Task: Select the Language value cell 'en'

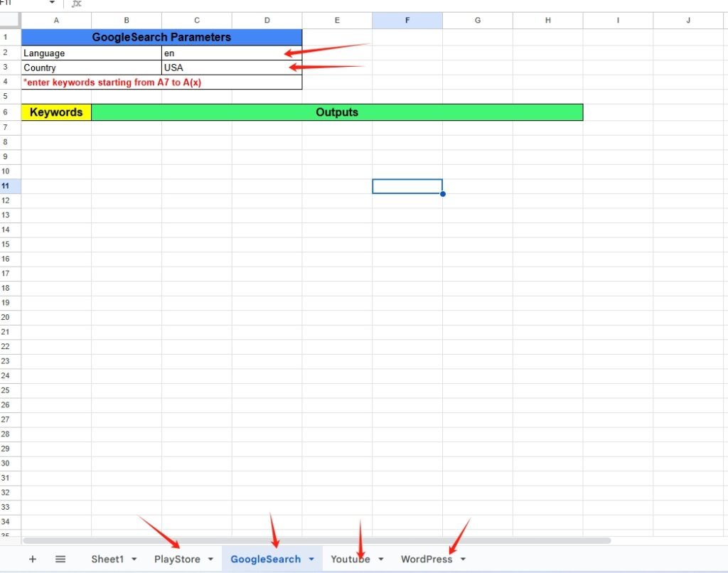Action: (x=232, y=53)
